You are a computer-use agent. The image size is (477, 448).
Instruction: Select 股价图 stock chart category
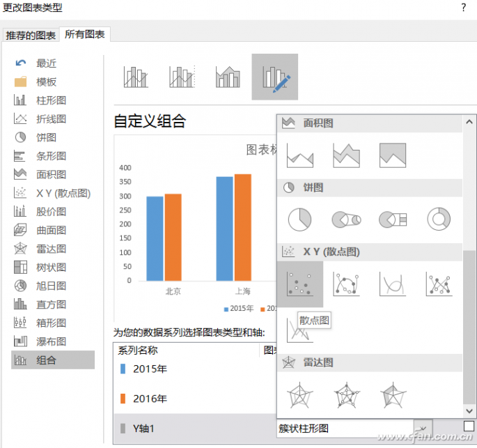pyautogui.click(x=53, y=212)
